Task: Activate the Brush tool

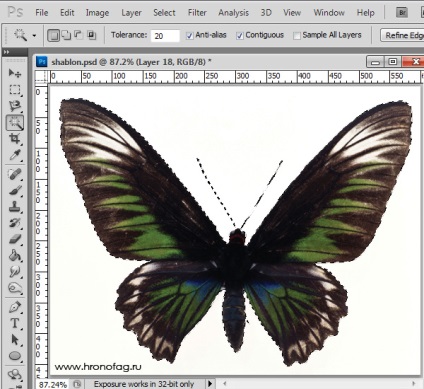Action: [x=15, y=191]
